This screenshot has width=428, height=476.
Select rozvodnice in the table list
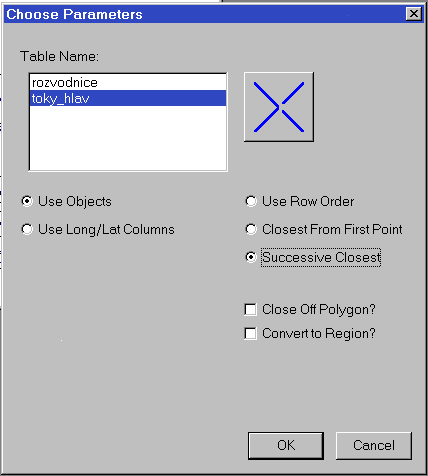coord(128,82)
